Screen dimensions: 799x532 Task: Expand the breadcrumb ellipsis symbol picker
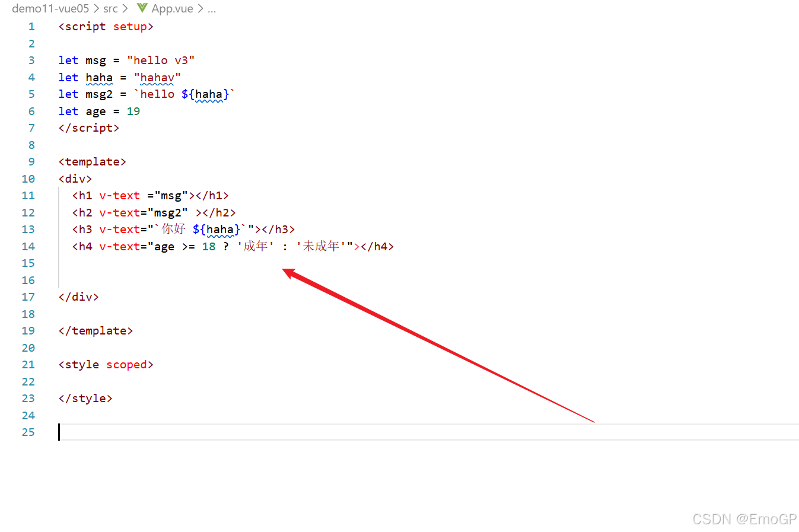pyautogui.click(x=212, y=9)
